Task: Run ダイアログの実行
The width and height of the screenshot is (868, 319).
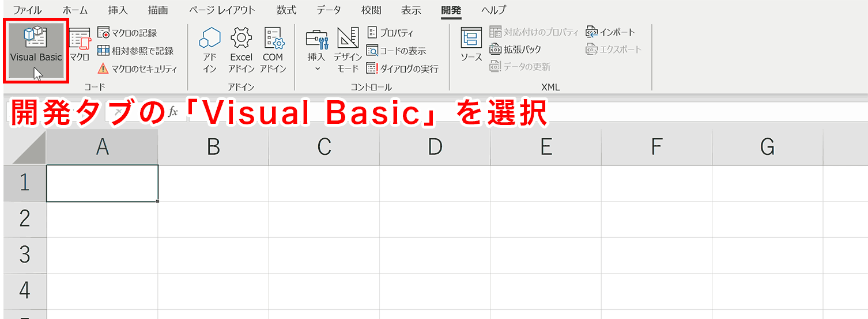Action: point(402,69)
